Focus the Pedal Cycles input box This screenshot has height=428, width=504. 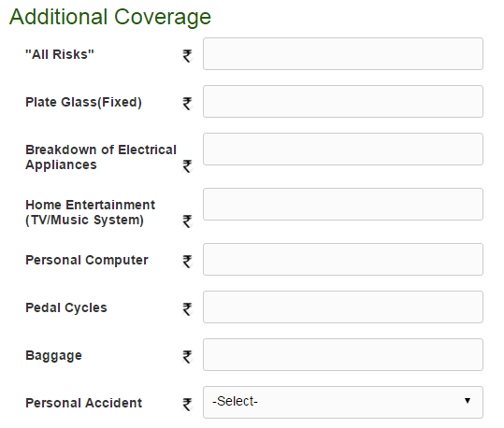[x=343, y=307]
